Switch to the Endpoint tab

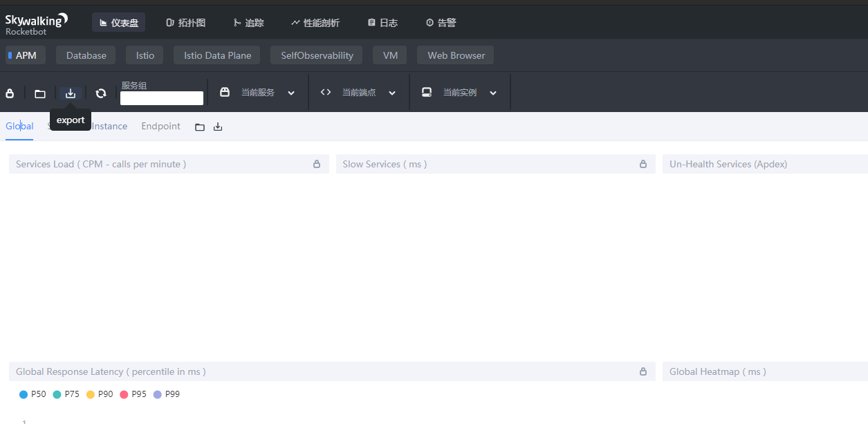coord(160,126)
